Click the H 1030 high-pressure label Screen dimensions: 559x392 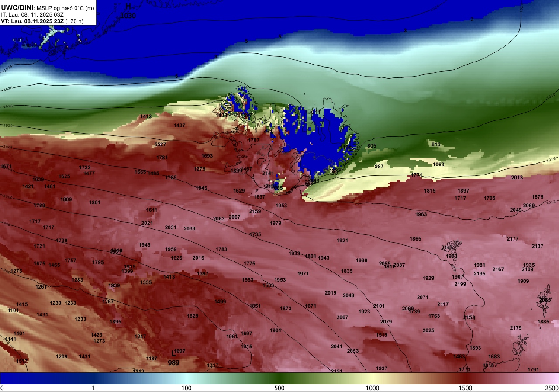[128, 11]
